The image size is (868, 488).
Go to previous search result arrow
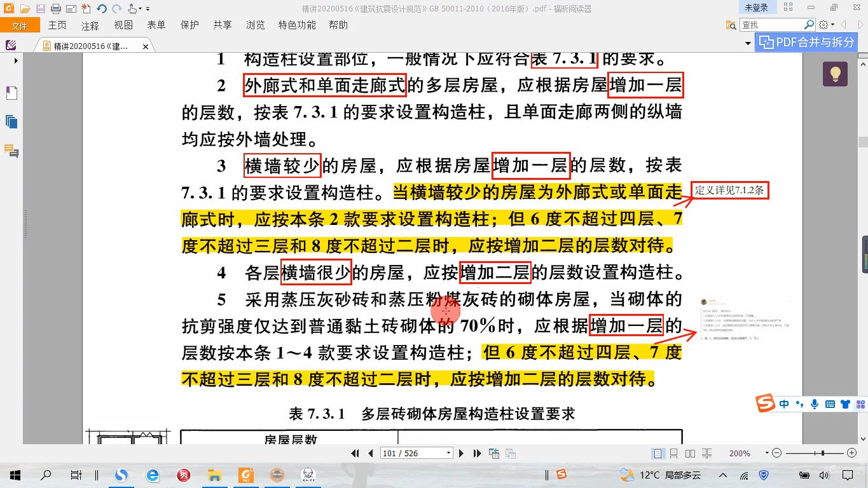(x=844, y=25)
